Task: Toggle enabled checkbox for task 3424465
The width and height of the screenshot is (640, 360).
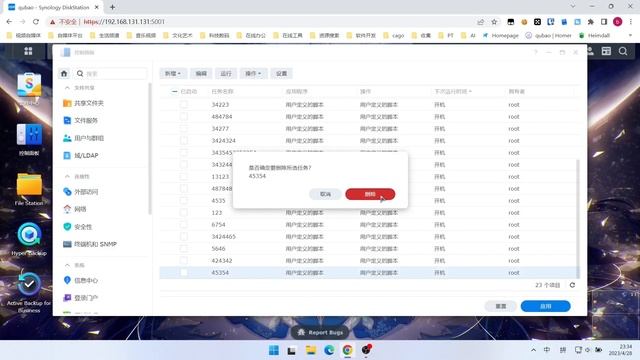Action: [x=184, y=236]
